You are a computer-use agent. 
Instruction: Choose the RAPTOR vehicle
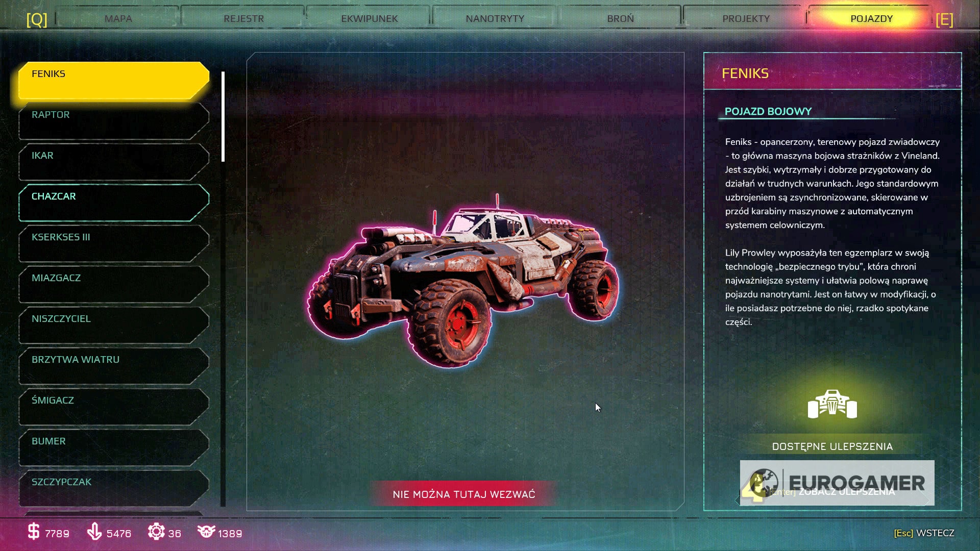[114, 121]
